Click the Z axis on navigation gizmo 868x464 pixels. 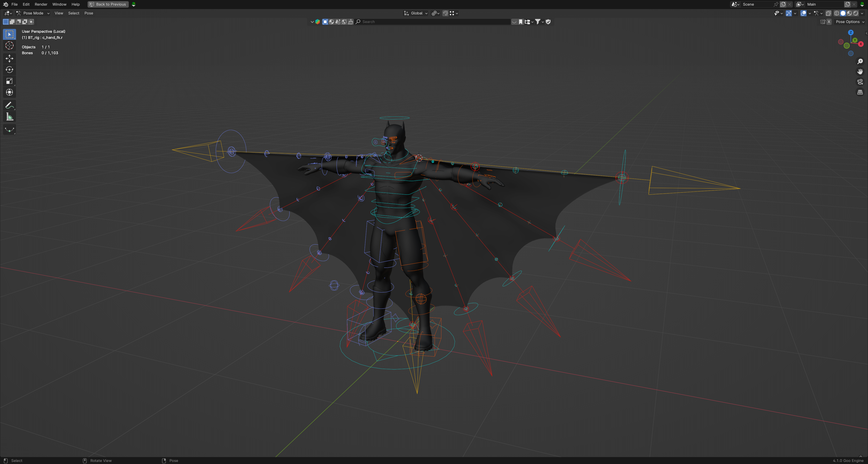pyautogui.click(x=851, y=33)
